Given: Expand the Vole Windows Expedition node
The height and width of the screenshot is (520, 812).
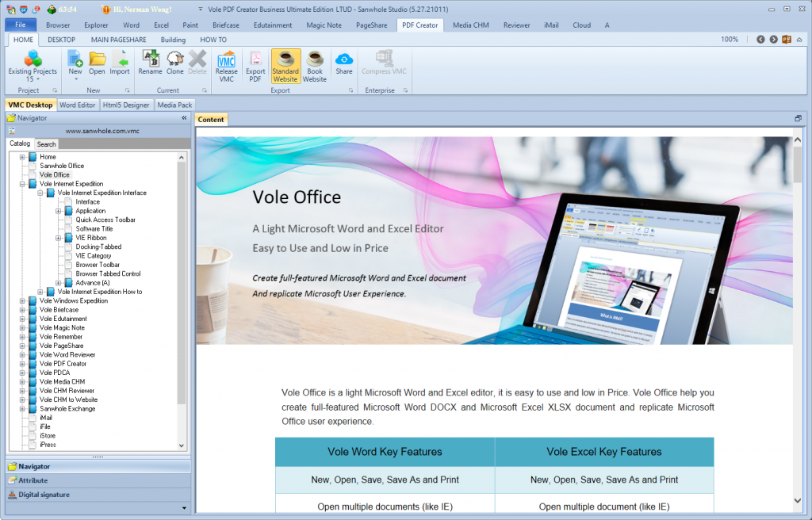Looking at the screenshot, I should click(22, 301).
